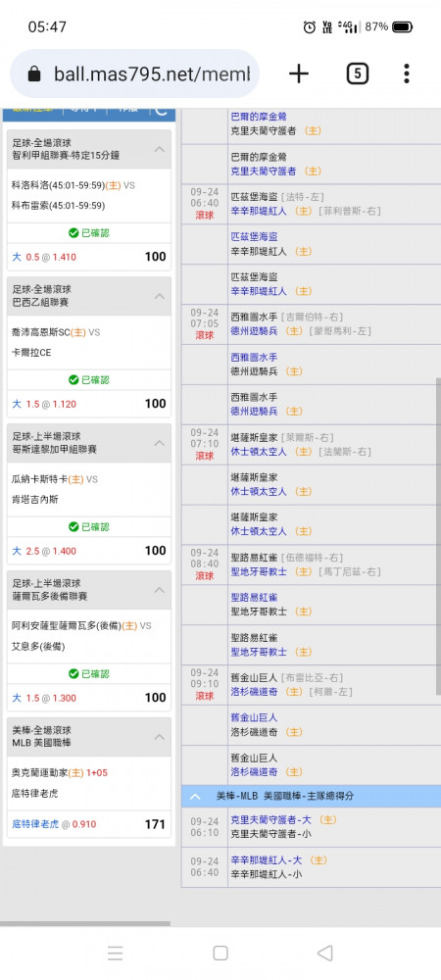
Task: Tap 阿利安薩聖薩爾瓦多(後備) team name
Action: 67,625
